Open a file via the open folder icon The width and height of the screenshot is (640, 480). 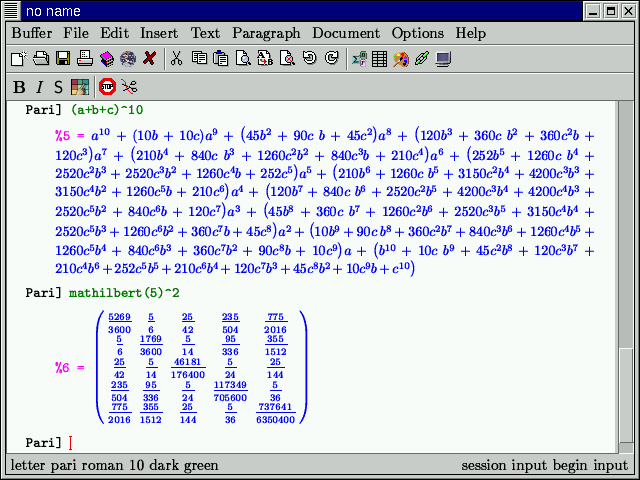point(41,59)
